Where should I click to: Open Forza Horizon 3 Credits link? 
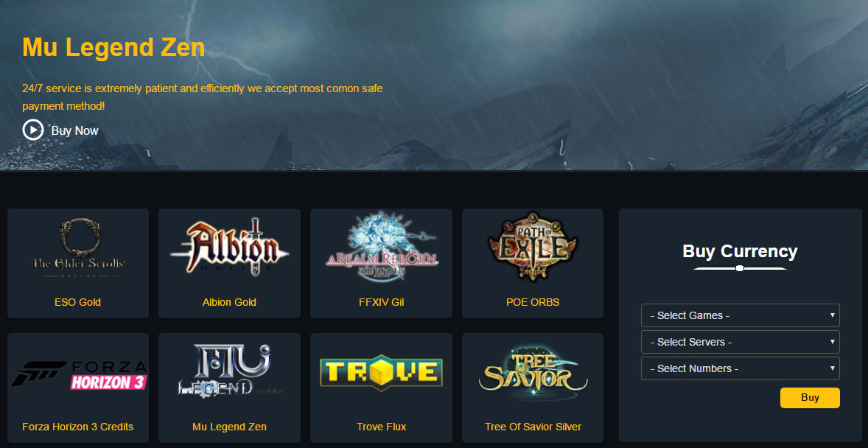coord(77,427)
